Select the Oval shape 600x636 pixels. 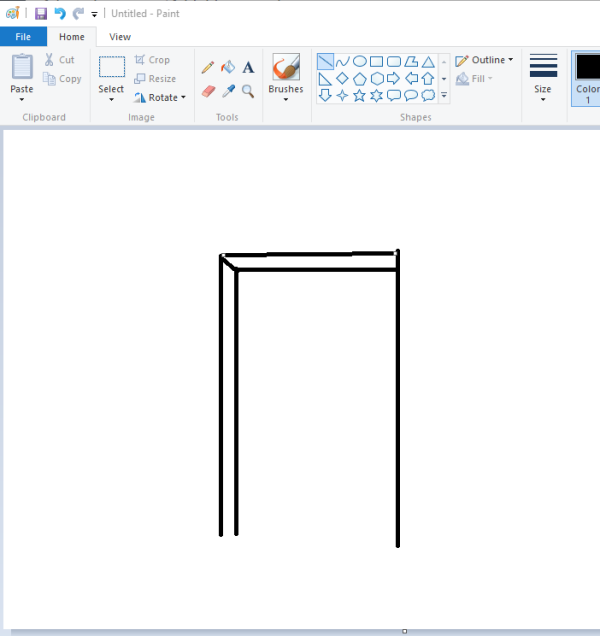360,62
